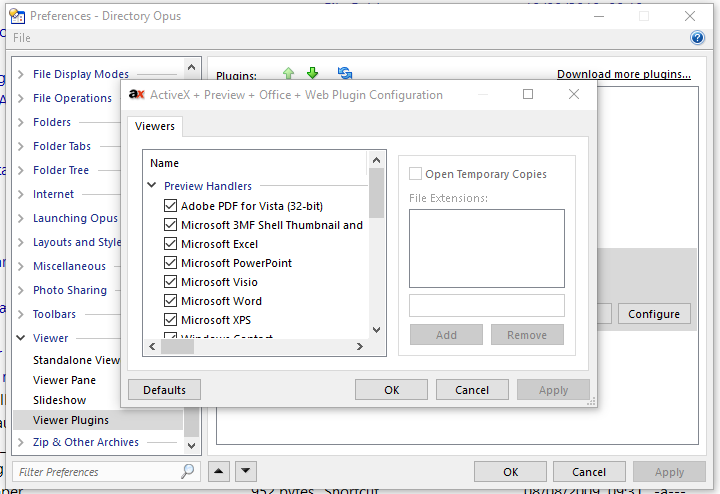Collapse the Viewer preferences category
Screen dimensions: 720x494
[x=21, y=338]
